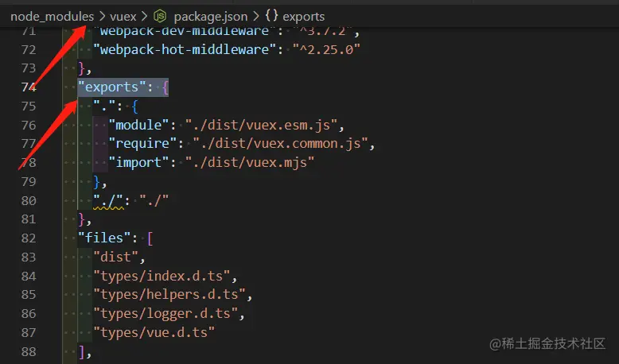
Task: Click the opening bracket after "files"
Action: point(150,238)
